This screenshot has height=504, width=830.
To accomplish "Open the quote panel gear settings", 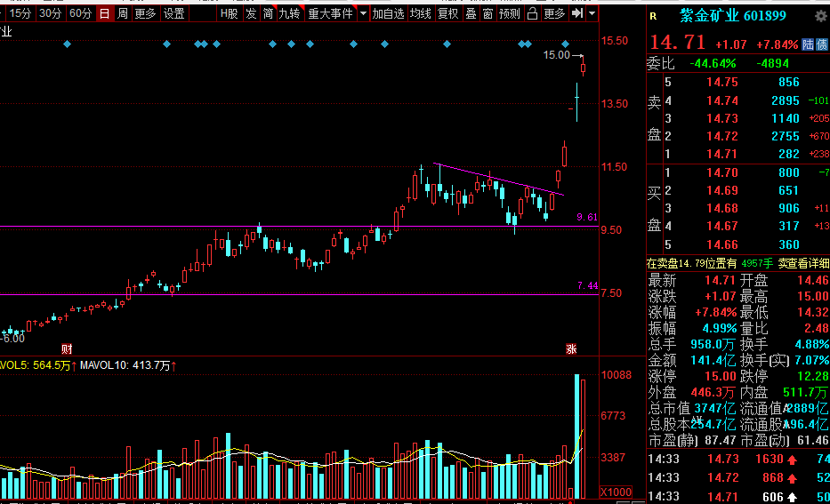I will pyautogui.click(x=821, y=16).
